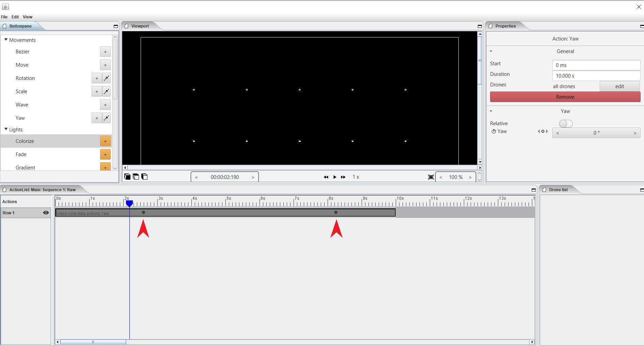Collapse the Lights tree section

(6, 129)
